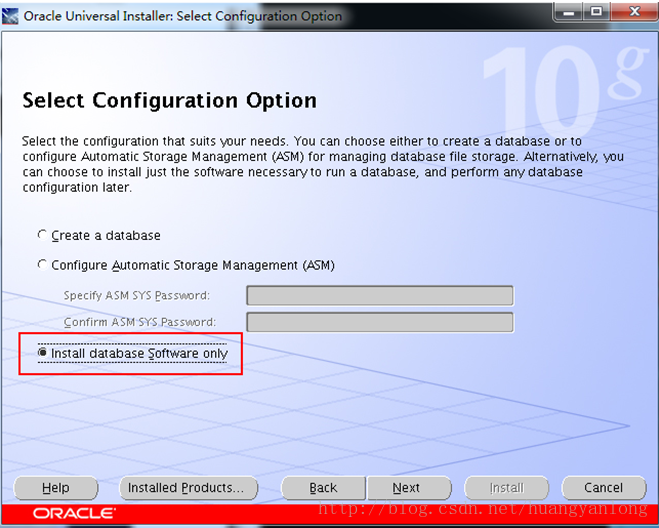Screen dimensions: 659x528
Task: Click the ORACLE logo in red footer
Action: (74, 513)
